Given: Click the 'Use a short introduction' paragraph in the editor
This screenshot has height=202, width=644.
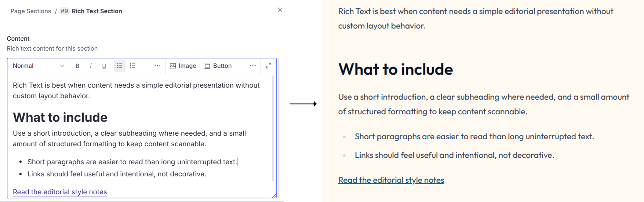Looking at the screenshot, I should click(x=129, y=139).
